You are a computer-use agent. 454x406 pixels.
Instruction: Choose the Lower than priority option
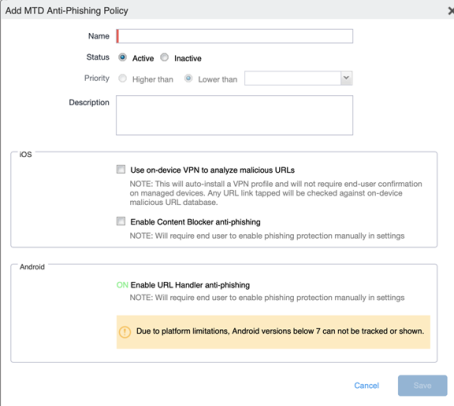188,78
